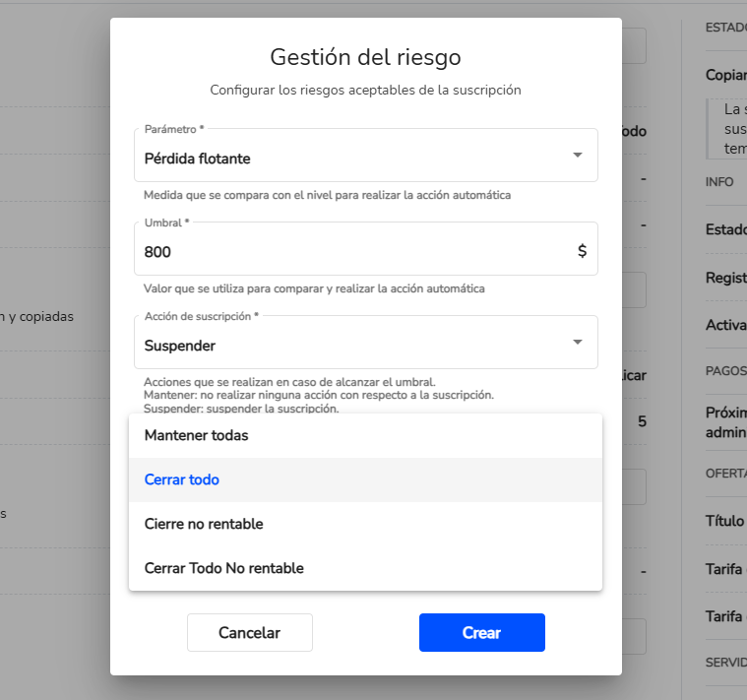Click the Configurar los riesgos aceptables subtitle
747x700 pixels.
pos(365,90)
